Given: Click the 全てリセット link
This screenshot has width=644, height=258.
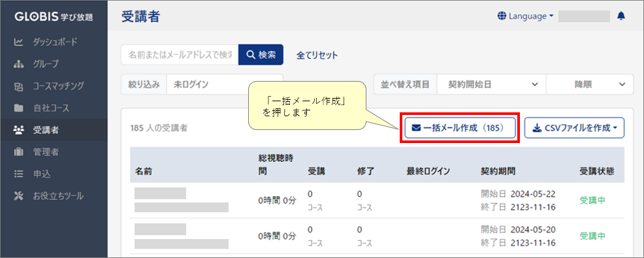Looking at the screenshot, I should click(x=317, y=55).
